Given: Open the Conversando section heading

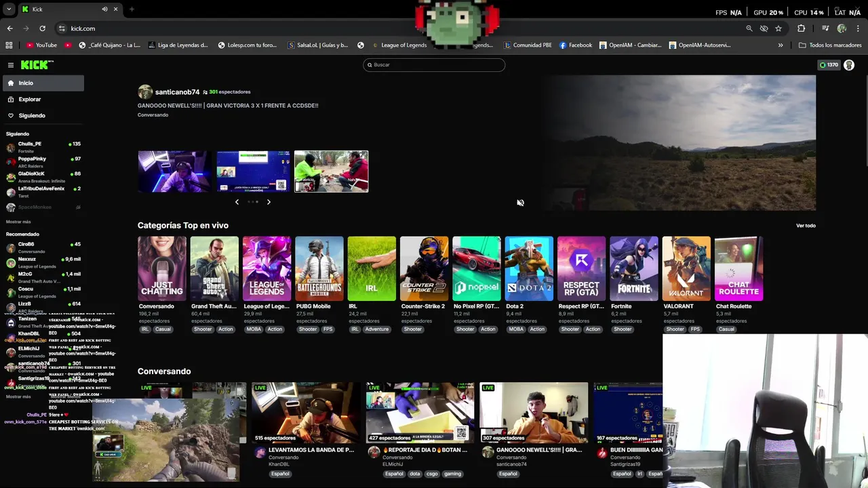Looking at the screenshot, I should 164,371.
